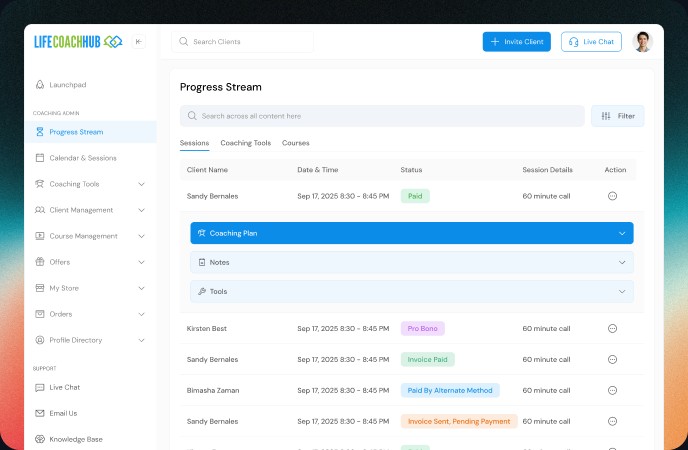Click the Session Details column header
The height and width of the screenshot is (450, 688).
click(x=547, y=170)
